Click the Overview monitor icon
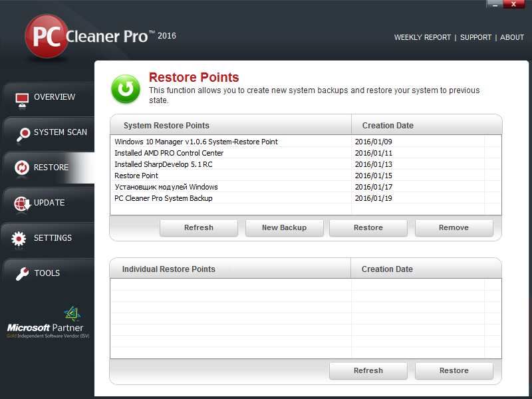Screen dimensions: 532x399 pos(22,100)
